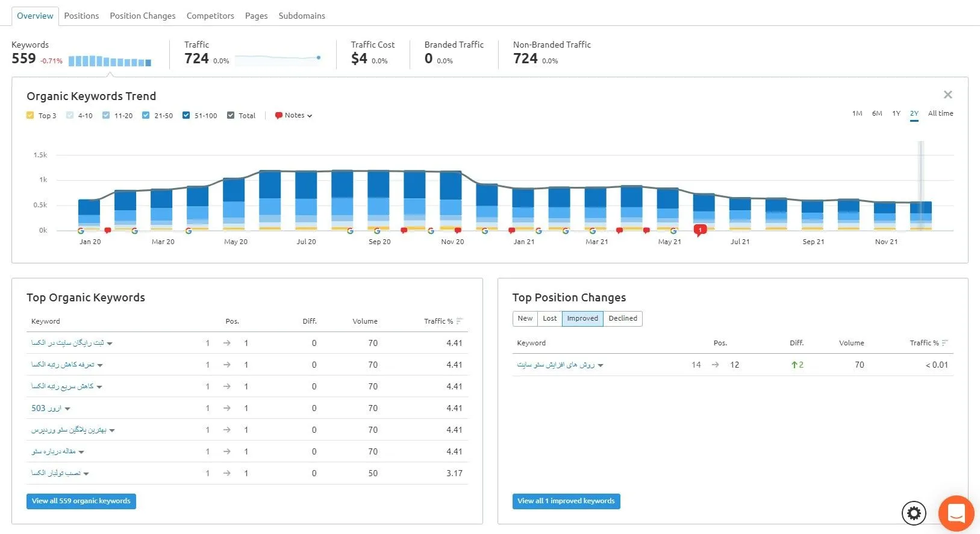980x534 pixels.
Task: Show New position changes
Action: pyautogui.click(x=525, y=318)
